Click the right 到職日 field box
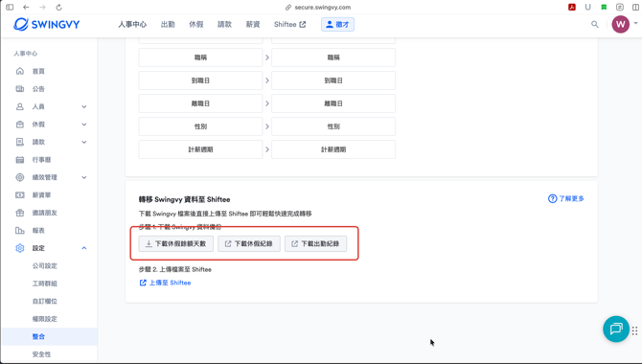This screenshot has height=364, width=642. tap(333, 80)
